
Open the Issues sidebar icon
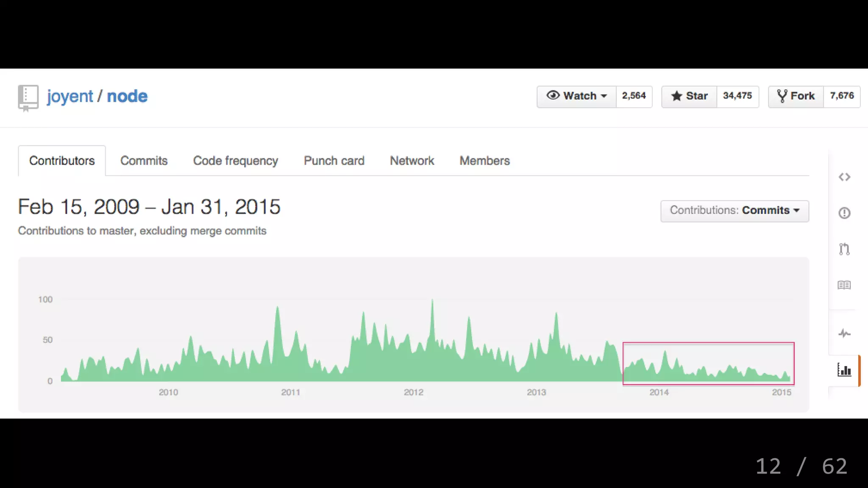[844, 213]
